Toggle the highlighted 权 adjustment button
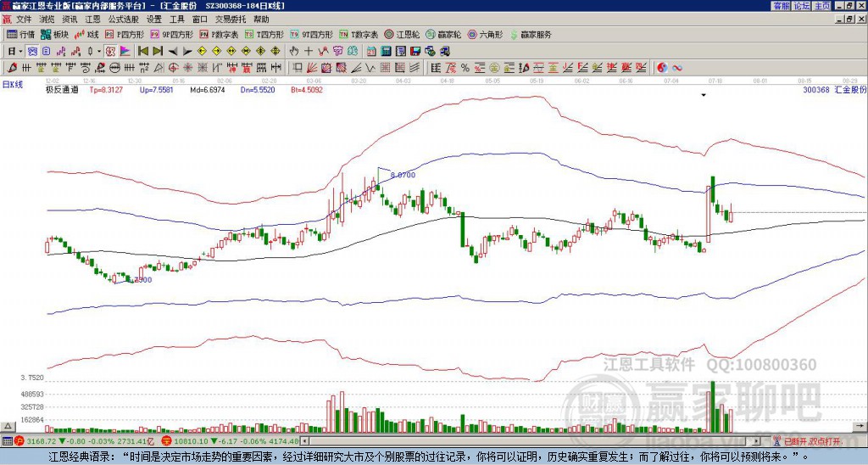868x465 pixels. [x=110, y=51]
